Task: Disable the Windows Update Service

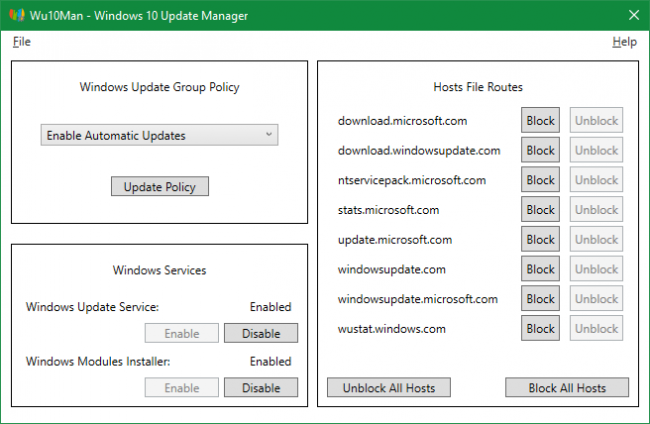Action: click(261, 333)
